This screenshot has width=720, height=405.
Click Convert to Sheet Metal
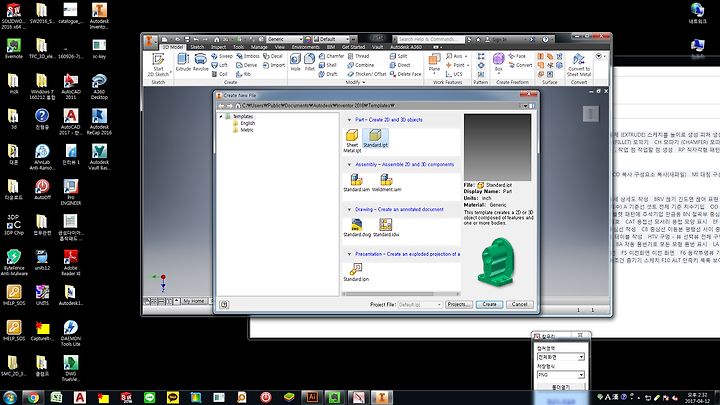click(579, 65)
